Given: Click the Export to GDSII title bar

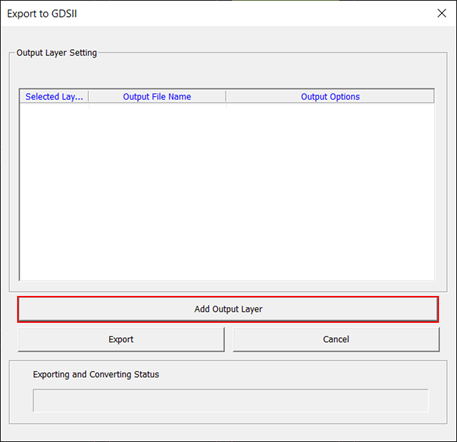Looking at the screenshot, I should click(217, 13).
